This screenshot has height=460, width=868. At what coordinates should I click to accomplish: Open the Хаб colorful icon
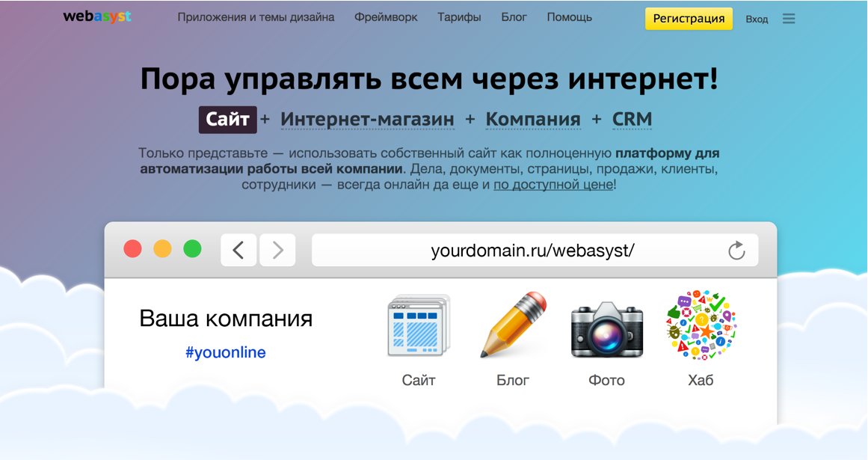click(x=701, y=326)
